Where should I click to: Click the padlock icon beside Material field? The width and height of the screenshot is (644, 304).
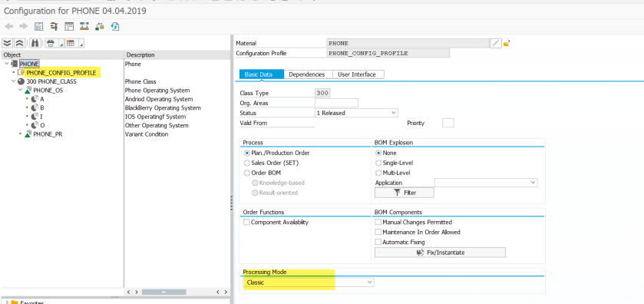tap(507, 43)
